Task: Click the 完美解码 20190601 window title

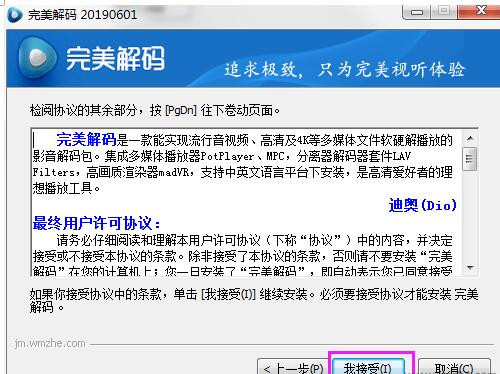Action: [83, 15]
